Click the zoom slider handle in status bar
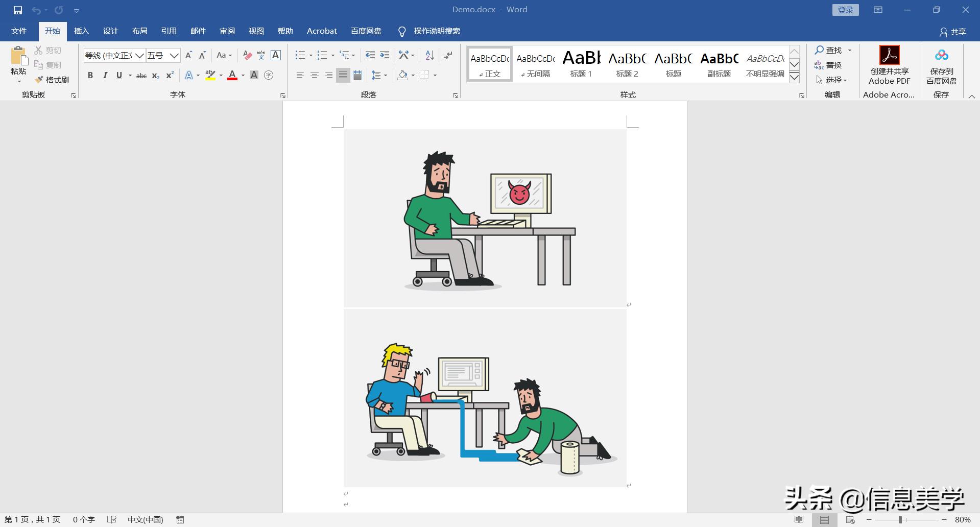Image resolution: width=980 pixels, height=527 pixels. (900, 520)
